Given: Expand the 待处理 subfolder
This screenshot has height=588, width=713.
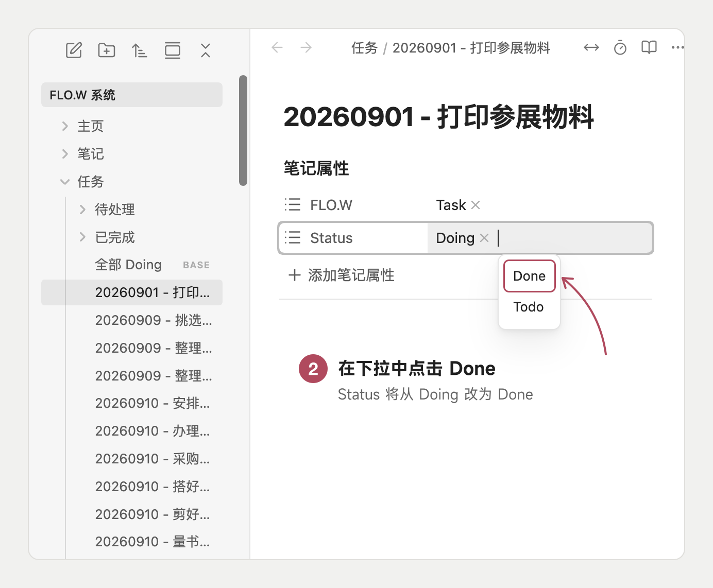Looking at the screenshot, I should pyautogui.click(x=82, y=210).
